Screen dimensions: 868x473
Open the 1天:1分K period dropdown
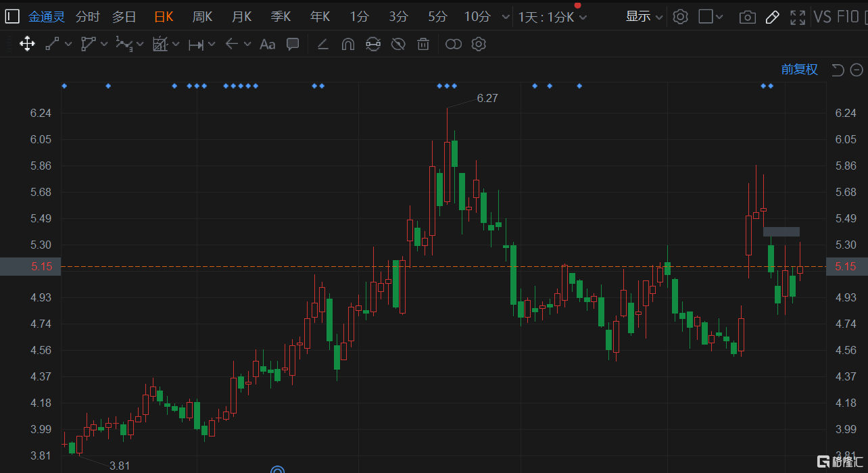pos(552,17)
